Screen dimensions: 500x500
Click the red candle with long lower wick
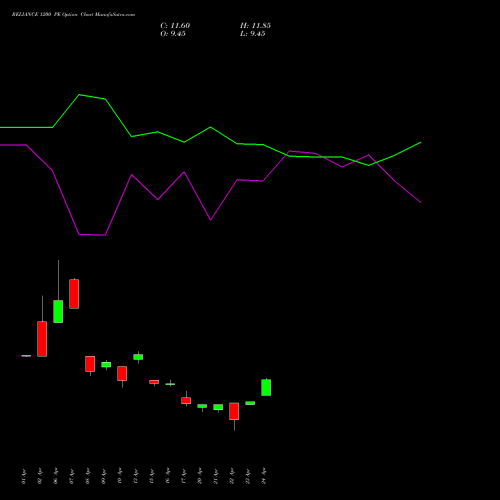[234, 411]
